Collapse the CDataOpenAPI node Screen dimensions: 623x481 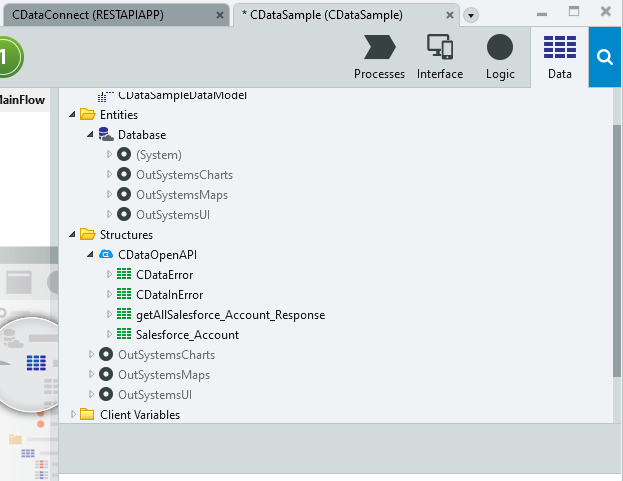91,255
